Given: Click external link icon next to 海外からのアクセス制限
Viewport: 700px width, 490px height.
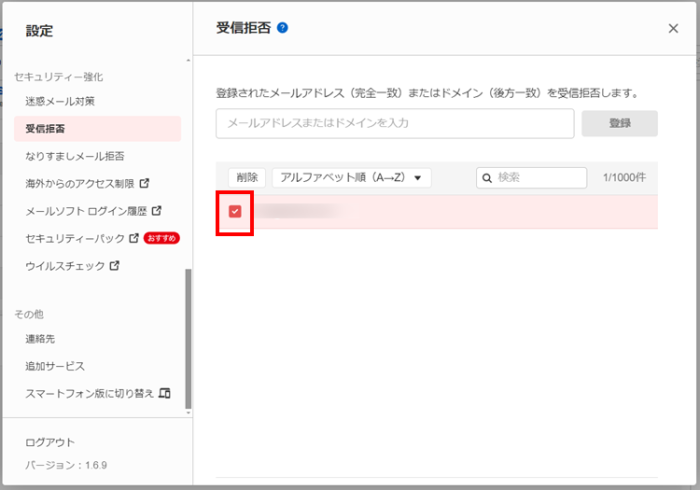Looking at the screenshot, I should [x=144, y=184].
